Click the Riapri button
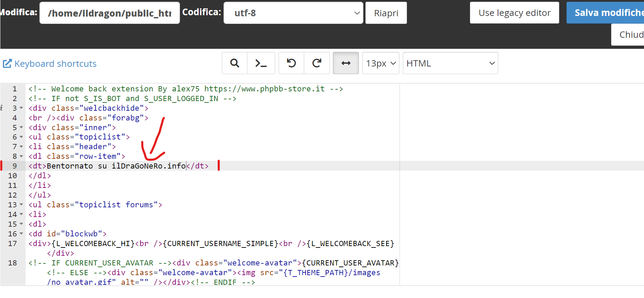Image resolution: width=644 pixels, height=298 pixels. coord(386,13)
